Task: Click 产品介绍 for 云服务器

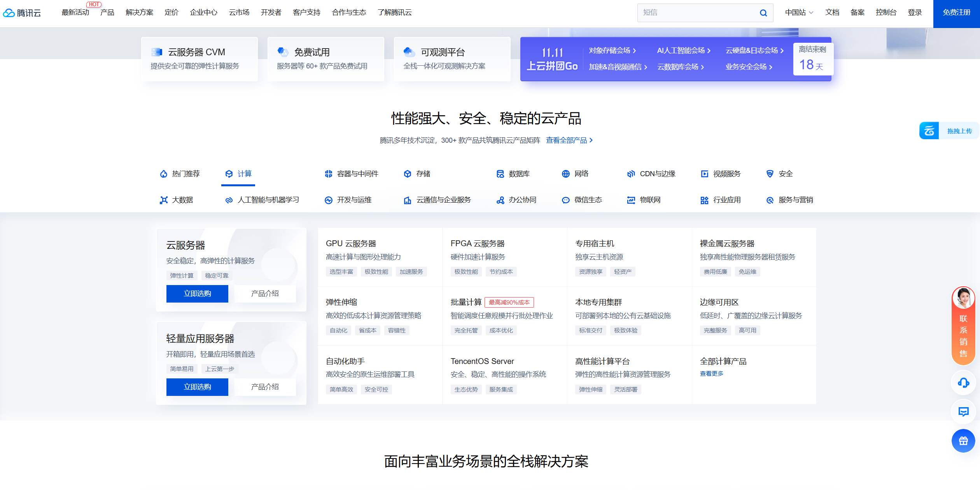Action: coord(265,294)
